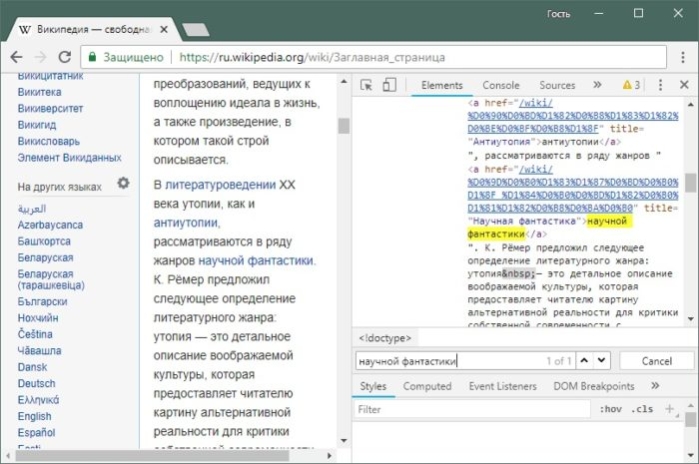The width and height of the screenshot is (699, 464).
Task: Select the Styles pane tab
Action: click(373, 386)
